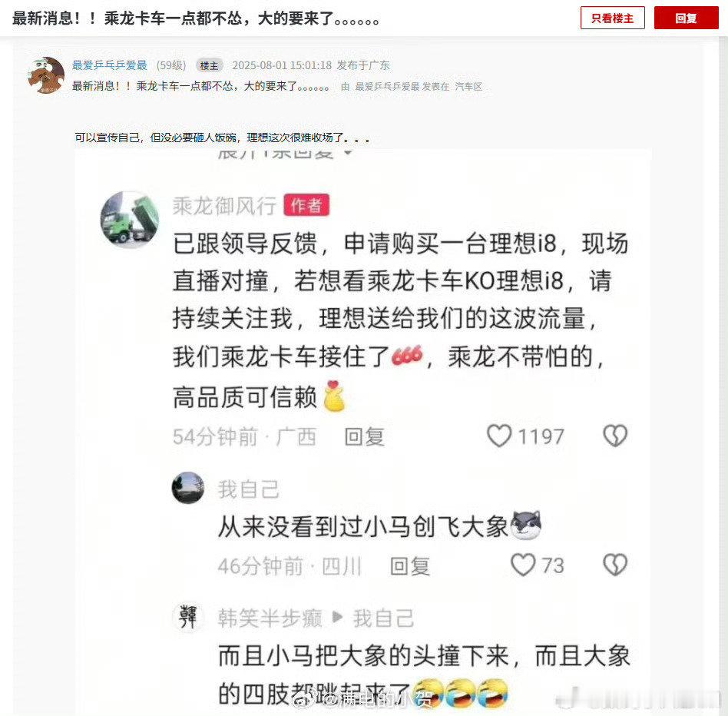
Task: Reply to the 我自己 comment from 四川
Action: (x=410, y=565)
